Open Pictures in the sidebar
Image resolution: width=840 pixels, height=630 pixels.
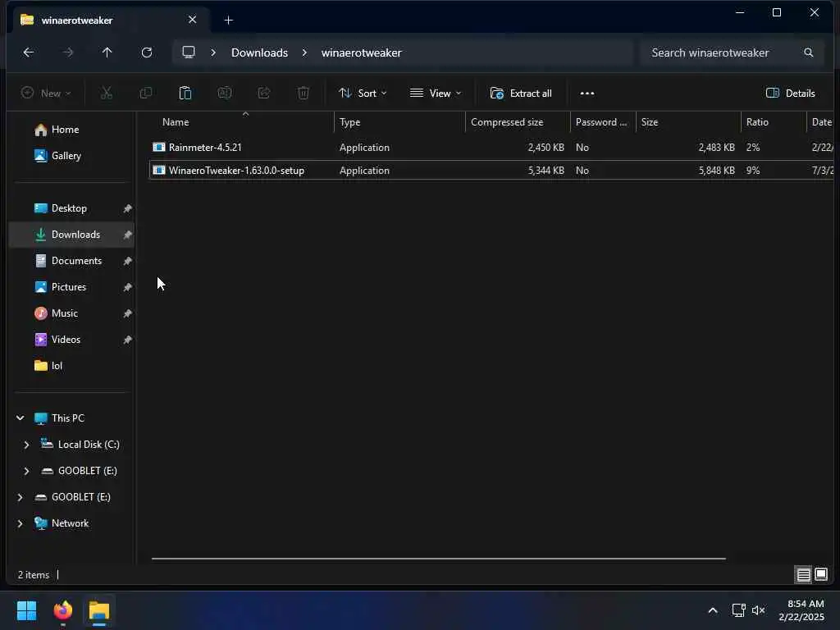click(69, 287)
